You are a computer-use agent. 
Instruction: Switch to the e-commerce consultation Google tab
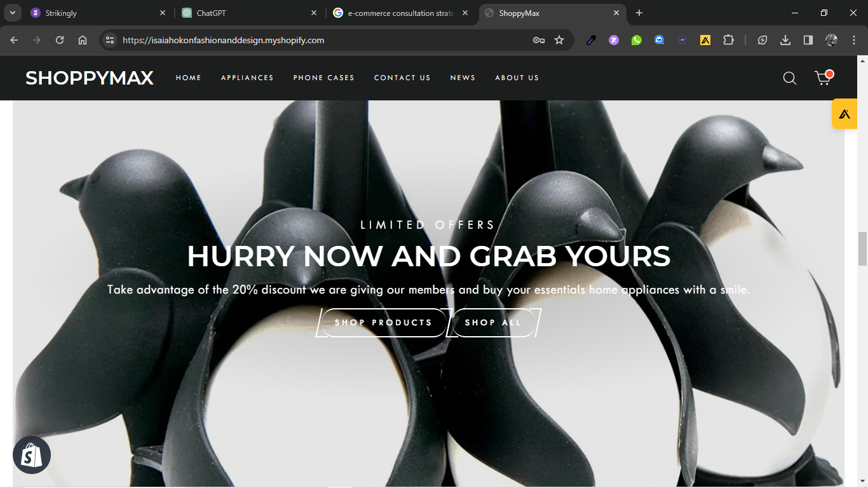pyautogui.click(x=401, y=13)
